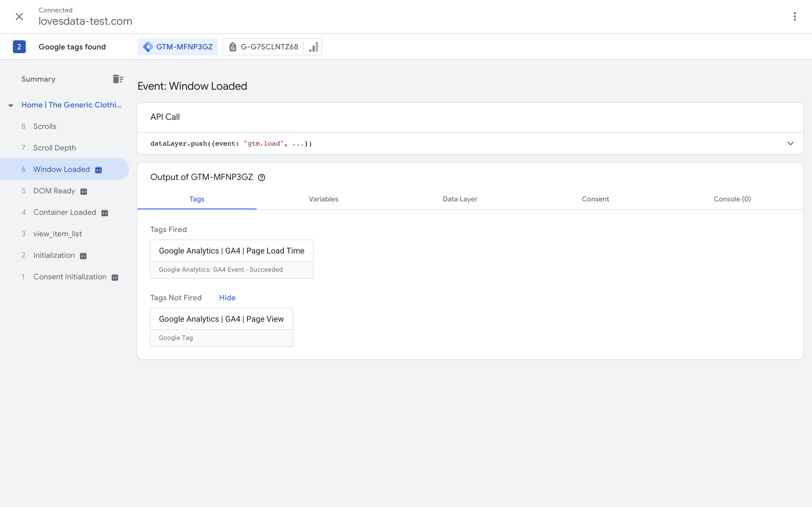Select the Container Loaded event
812x507 pixels.
(65, 212)
